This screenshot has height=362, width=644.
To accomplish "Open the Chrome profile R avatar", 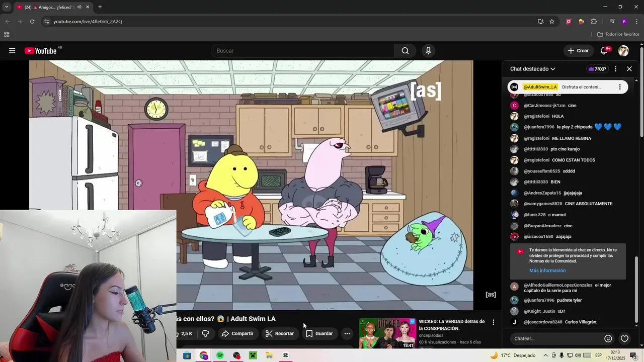I will (x=624, y=22).
